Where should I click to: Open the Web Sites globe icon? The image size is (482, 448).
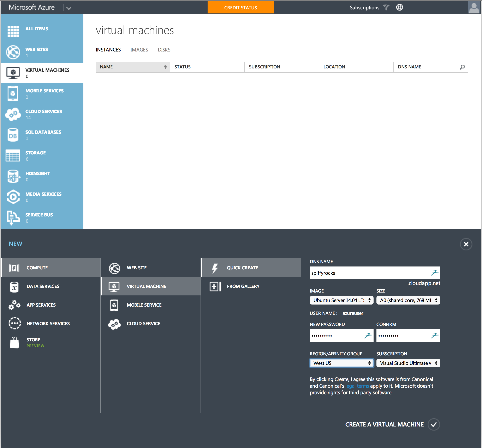point(13,52)
